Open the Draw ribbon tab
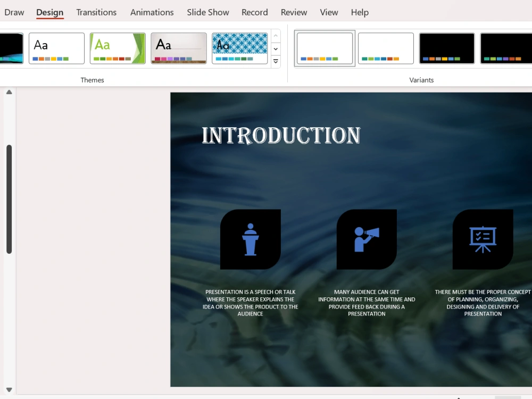 [14, 12]
